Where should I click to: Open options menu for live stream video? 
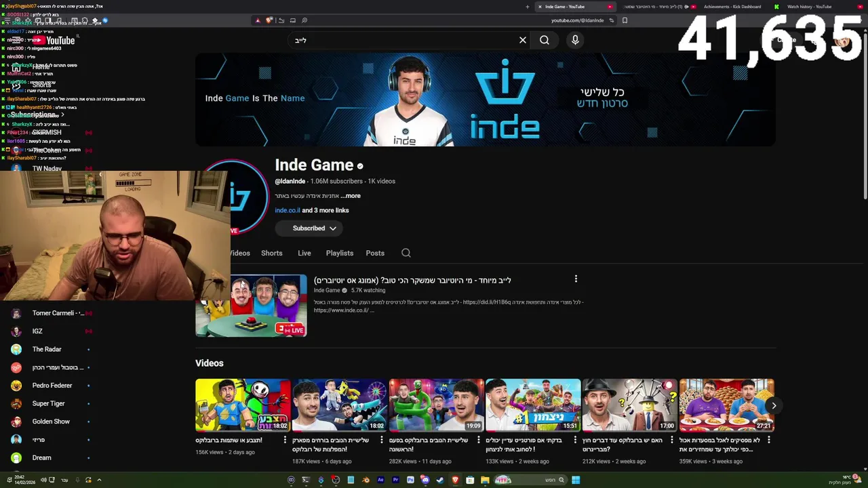576,279
